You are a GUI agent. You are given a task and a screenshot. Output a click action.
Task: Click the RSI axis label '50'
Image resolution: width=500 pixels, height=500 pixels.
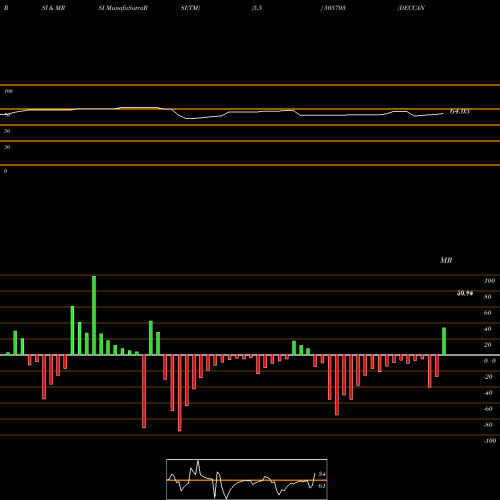(x=7, y=131)
